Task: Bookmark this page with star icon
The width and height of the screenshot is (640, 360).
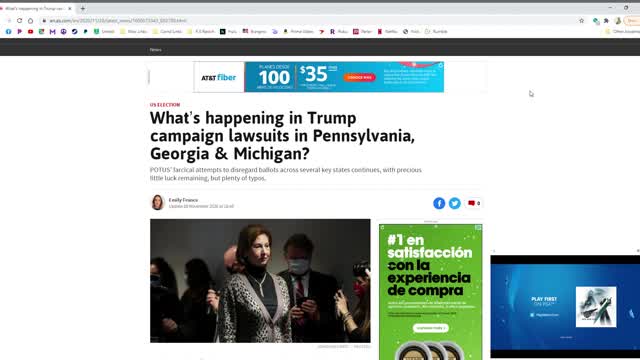Action: pyautogui.click(x=581, y=20)
